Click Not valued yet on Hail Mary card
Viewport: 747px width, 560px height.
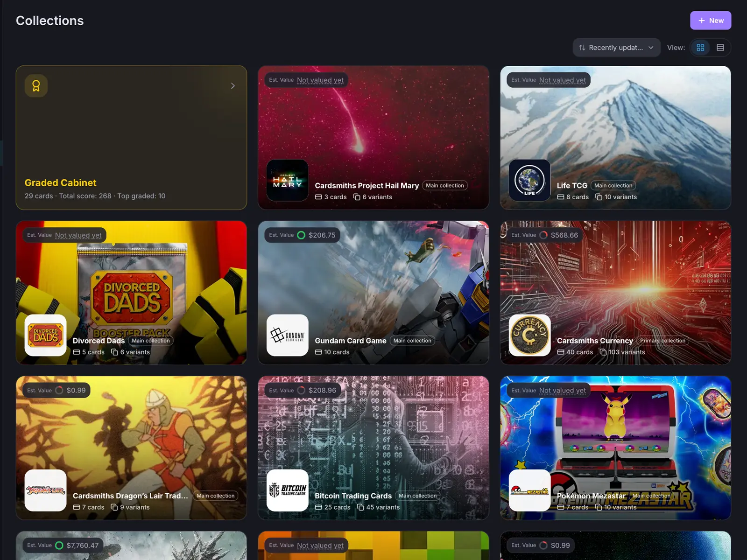point(320,80)
